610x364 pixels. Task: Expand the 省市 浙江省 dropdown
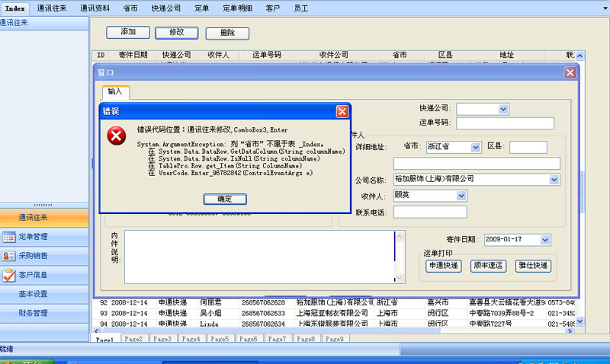(x=475, y=147)
